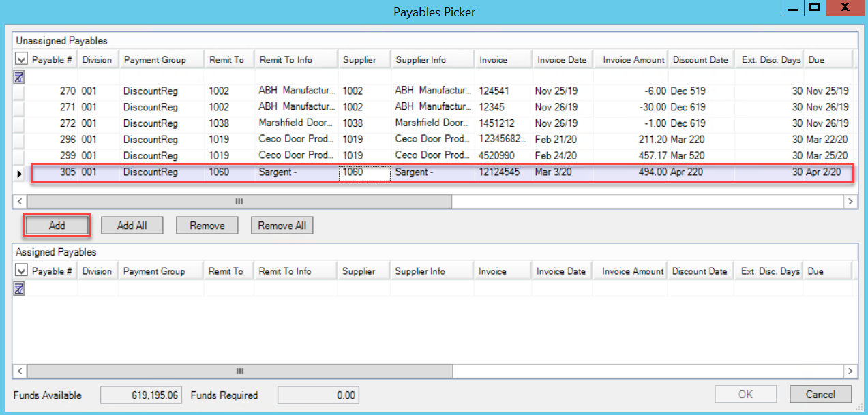Click the Add All button
The height and width of the screenshot is (415, 868).
(132, 226)
